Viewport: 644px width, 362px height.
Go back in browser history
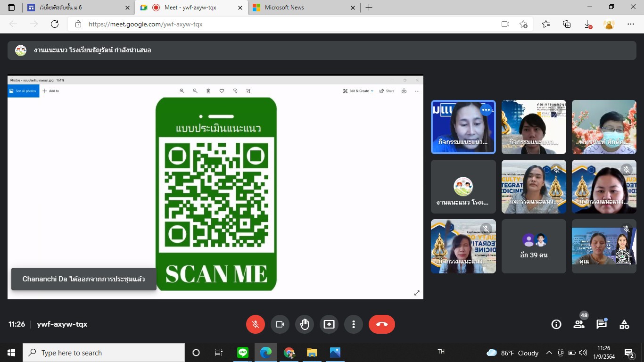[x=13, y=24]
